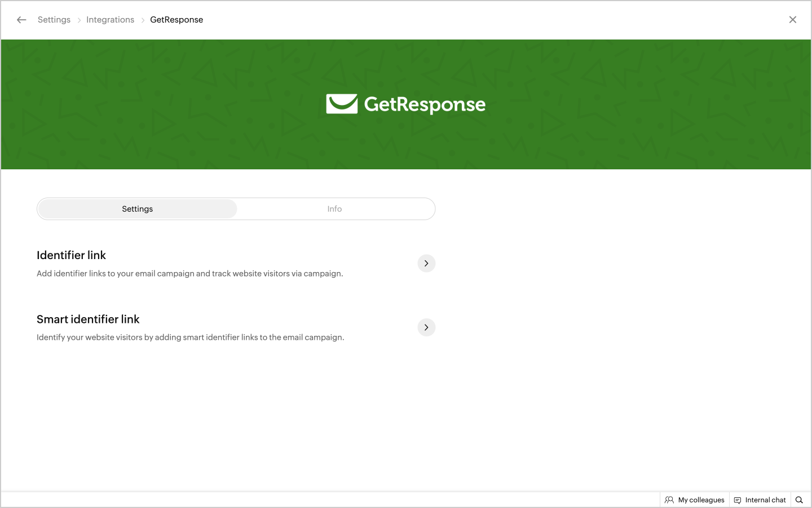The width and height of the screenshot is (812, 508).
Task: Expand the Identifier link section arrow
Action: tap(426, 264)
